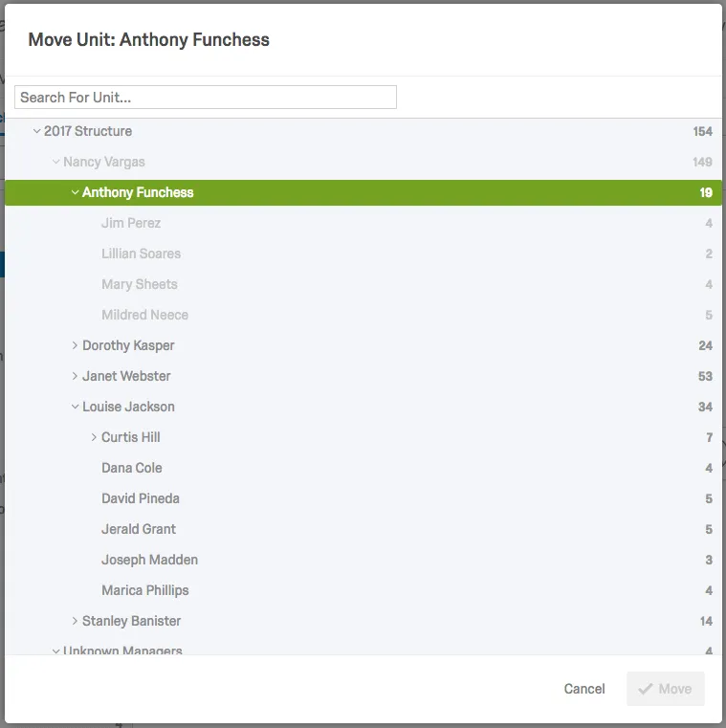Screen dimensions: 726x728
Task: Select Marica Phillips in the list
Action: [x=144, y=590]
